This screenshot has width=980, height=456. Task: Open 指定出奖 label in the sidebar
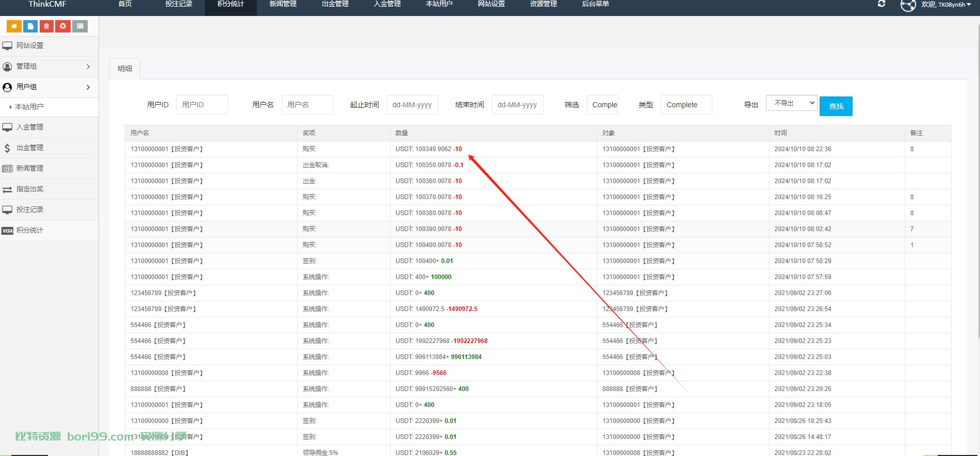30,189
